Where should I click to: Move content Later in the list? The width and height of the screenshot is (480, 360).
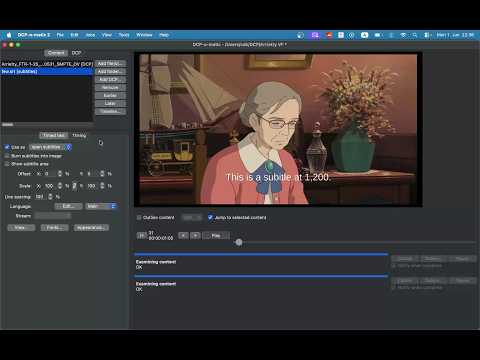click(110, 103)
